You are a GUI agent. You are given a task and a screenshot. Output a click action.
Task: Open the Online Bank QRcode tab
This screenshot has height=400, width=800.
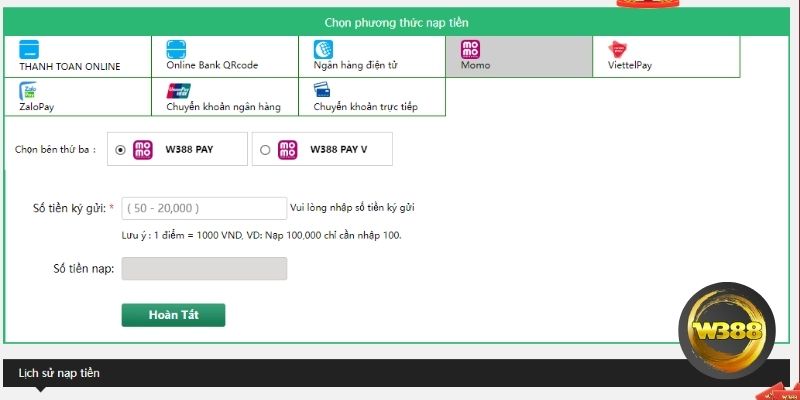(225, 57)
